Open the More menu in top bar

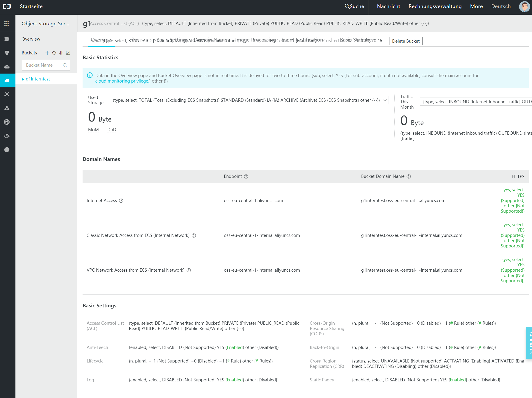pyautogui.click(x=476, y=6)
